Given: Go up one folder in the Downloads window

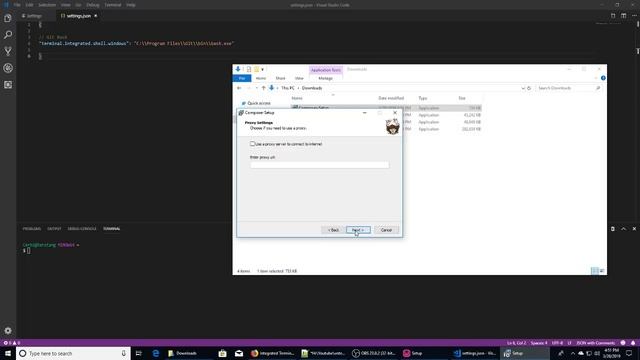Looking at the screenshot, I should [x=263, y=88].
